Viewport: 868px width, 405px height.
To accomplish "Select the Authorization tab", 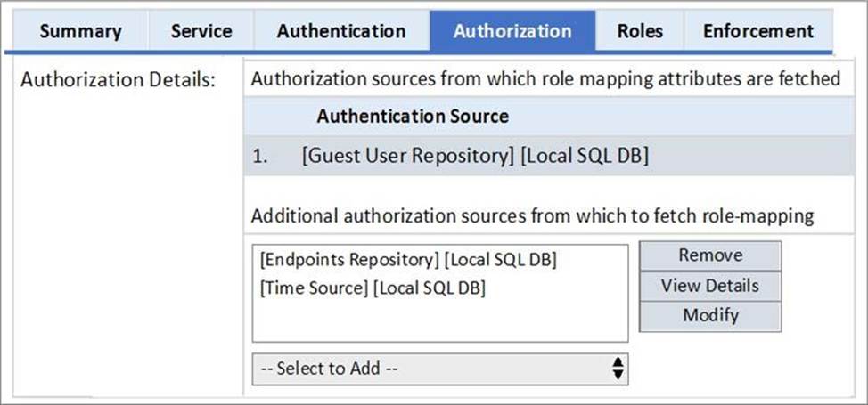I will 512,31.
